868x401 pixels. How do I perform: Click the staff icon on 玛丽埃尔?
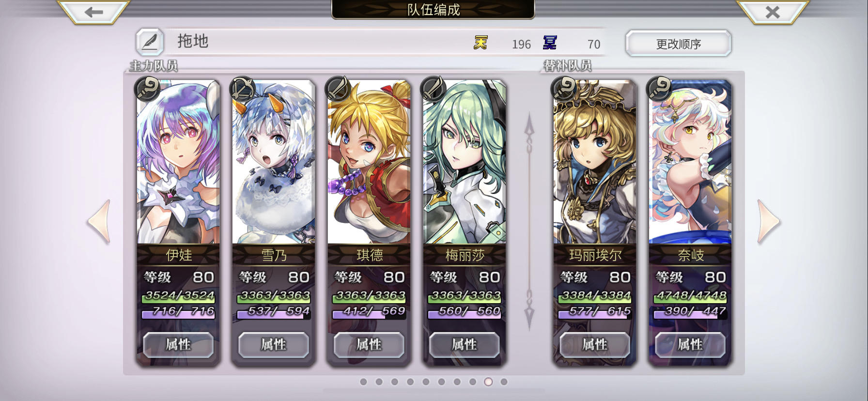pyautogui.click(x=564, y=89)
